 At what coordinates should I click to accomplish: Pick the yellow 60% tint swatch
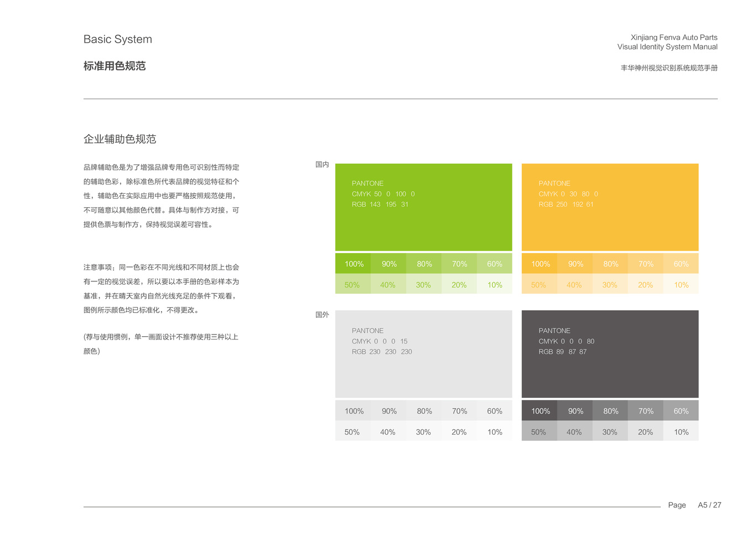point(681,264)
